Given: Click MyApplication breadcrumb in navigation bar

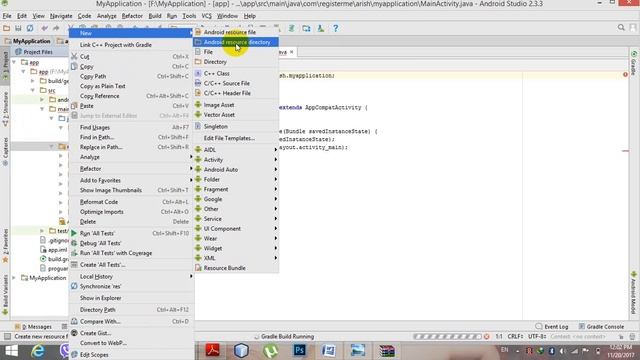Looking at the screenshot, I should click(x=28, y=41).
